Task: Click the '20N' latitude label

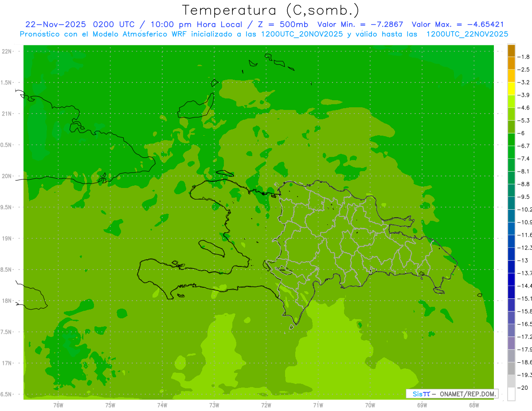Action: pyautogui.click(x=7, y=176)
